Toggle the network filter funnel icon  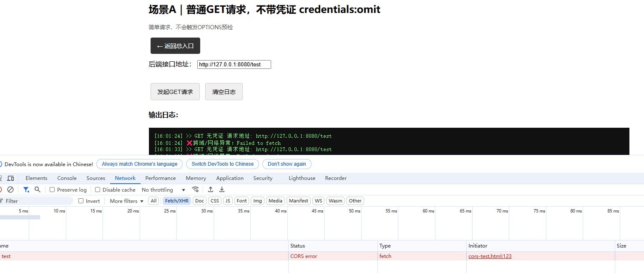[26, 190]
